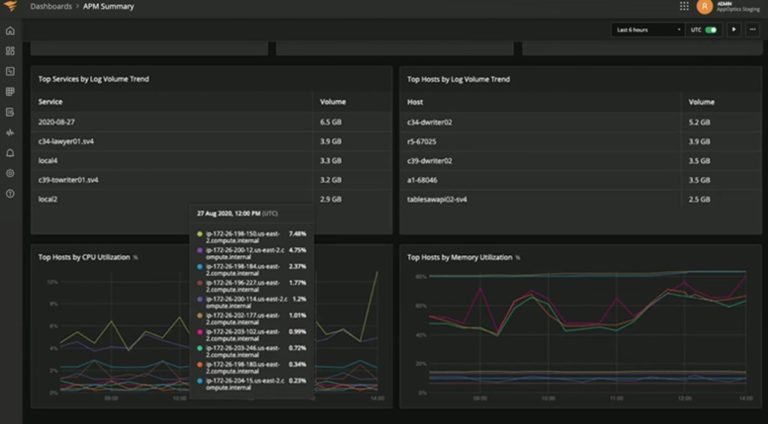768x424 pixels.
Task: Open the logs document icon in sidebar
Action: [x=10, y=112]
